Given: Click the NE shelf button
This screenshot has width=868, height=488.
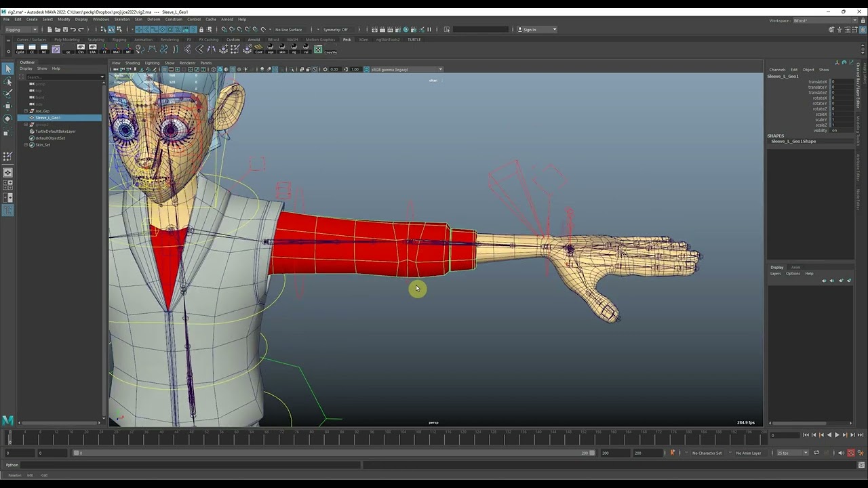Looking at the screenshot, I should click(44, 49).
